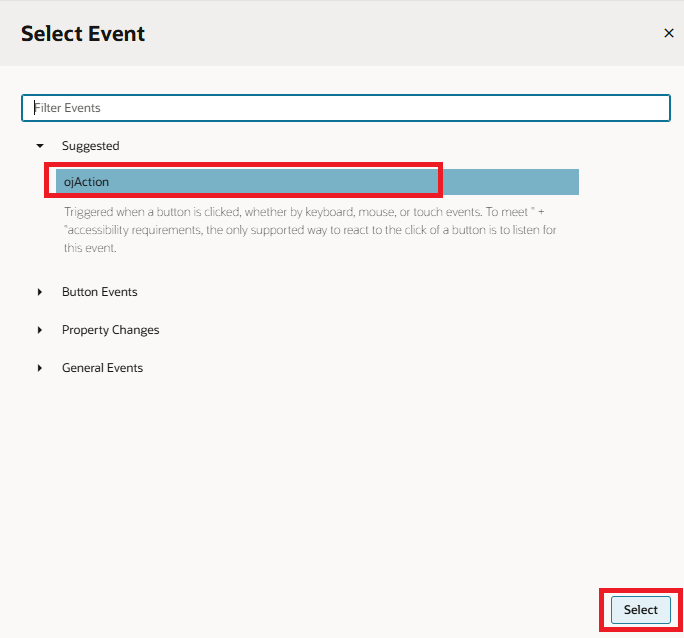Click the grey dialog header bar
The width and height of the screenshot is (684, 638).
[x=400, y=33]
